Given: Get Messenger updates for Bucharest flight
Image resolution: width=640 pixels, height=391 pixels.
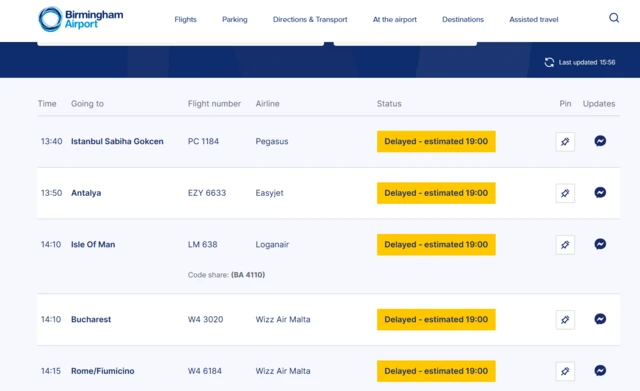Looking at the screenshot, I should tap(600, 319).
